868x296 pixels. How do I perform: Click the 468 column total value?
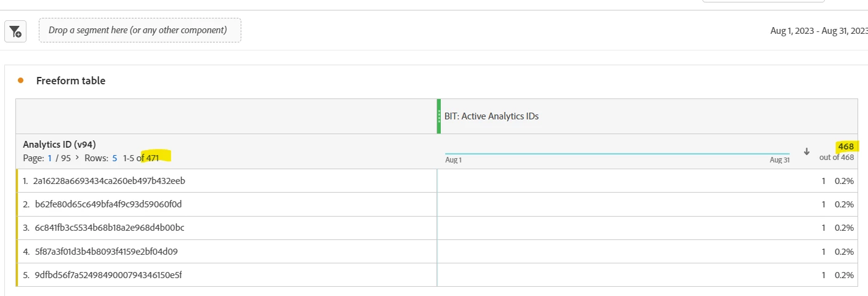tap(846, 146)
